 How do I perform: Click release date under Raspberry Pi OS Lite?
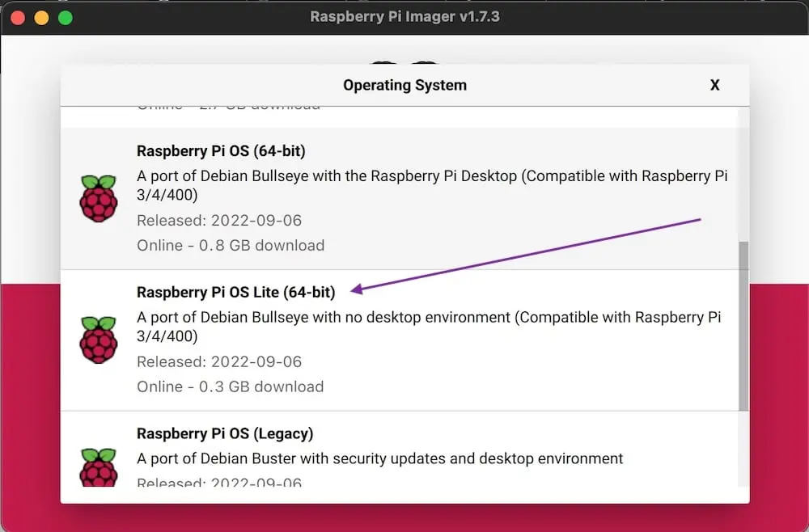point(219,362)
